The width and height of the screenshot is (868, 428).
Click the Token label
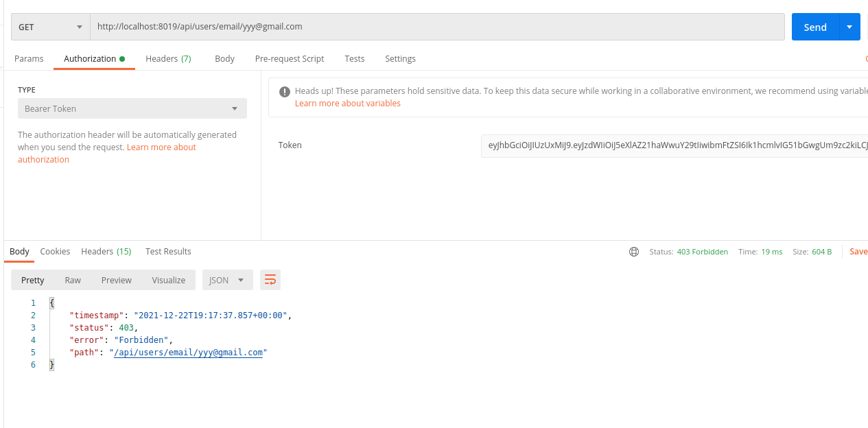290,145
